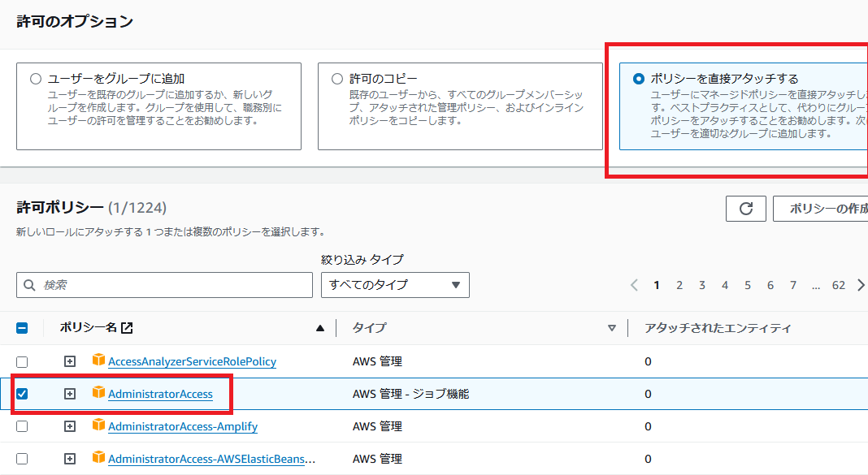
Task: Open the AdministratorAccess policy link
Action: (x=161, y=394)
